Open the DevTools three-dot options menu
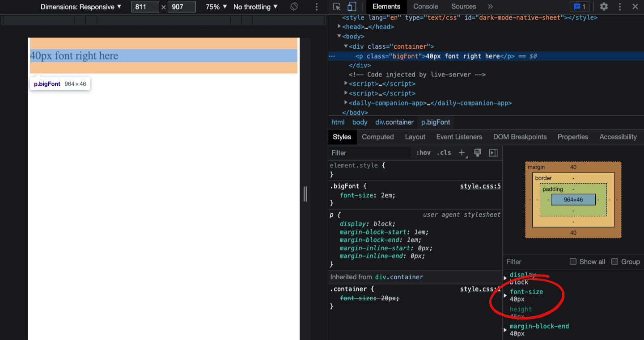 coord(620,6)
